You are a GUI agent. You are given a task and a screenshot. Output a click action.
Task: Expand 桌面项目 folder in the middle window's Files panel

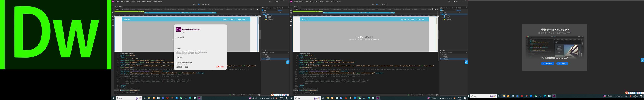click(443, 19)
